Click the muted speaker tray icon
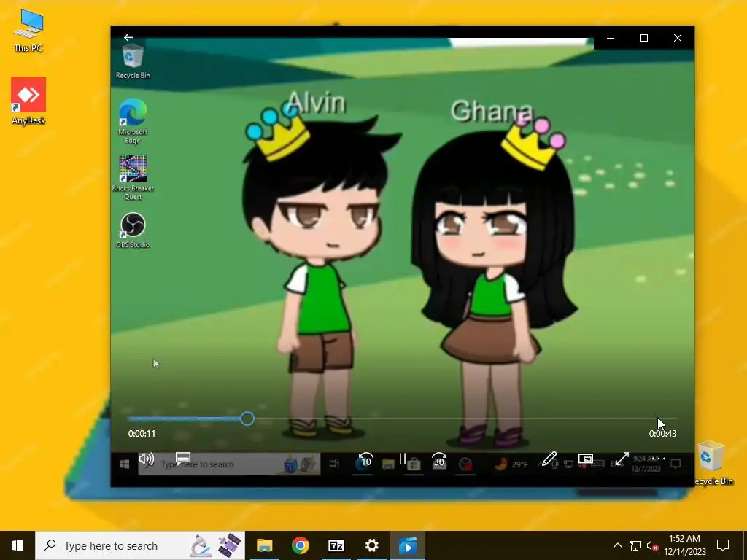Screen dimensions: 747x560 [653, 545]
